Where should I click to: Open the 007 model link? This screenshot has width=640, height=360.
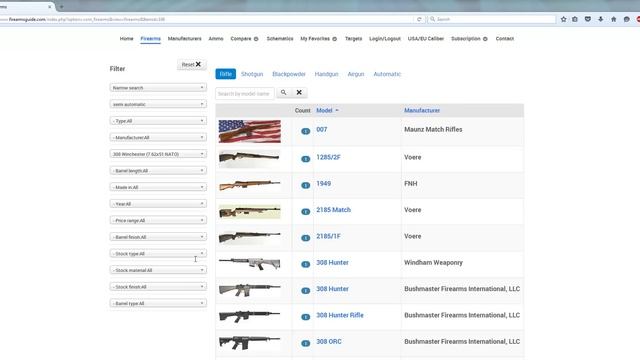[322, 129]
